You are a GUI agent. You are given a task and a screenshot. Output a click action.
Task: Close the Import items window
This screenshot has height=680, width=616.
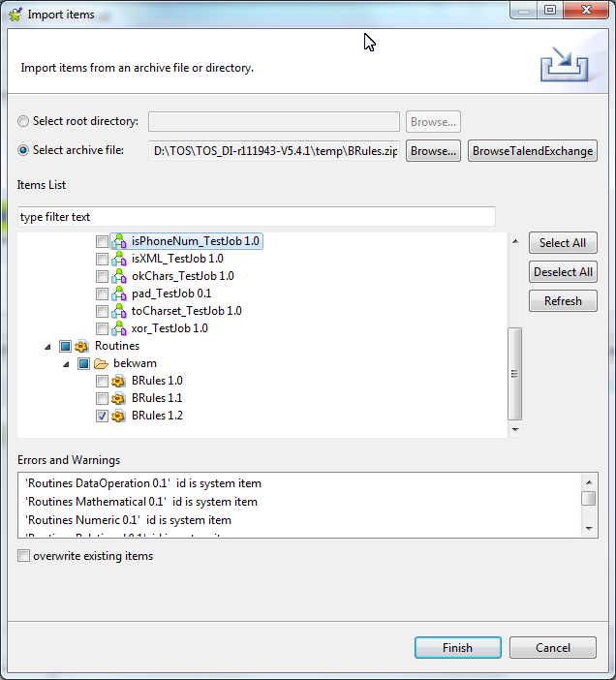(x=586, y=10)
